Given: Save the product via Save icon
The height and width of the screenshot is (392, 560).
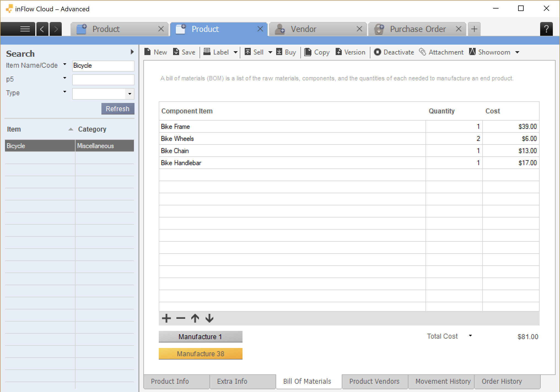Looking at the screenshot, I should pyautogui.click(x=176, y=52).
